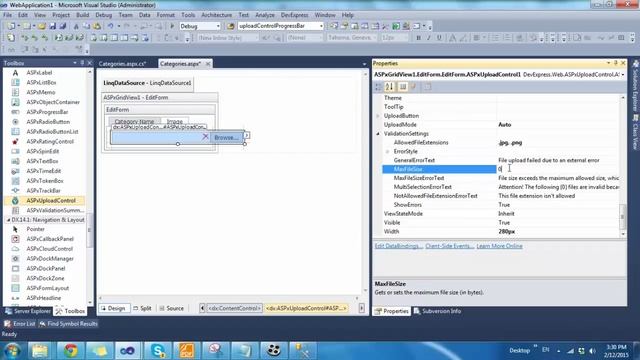Viewport: 640px width, 360px height.
Task: Open the uploadControlProgressBar find dropdown
Action: (321, 26)
